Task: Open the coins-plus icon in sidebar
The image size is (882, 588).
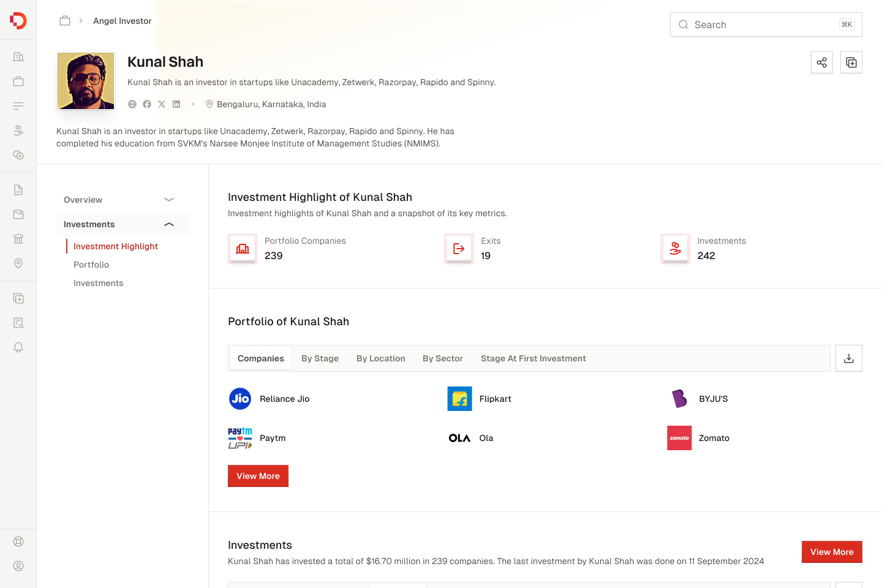Action: 18,155
